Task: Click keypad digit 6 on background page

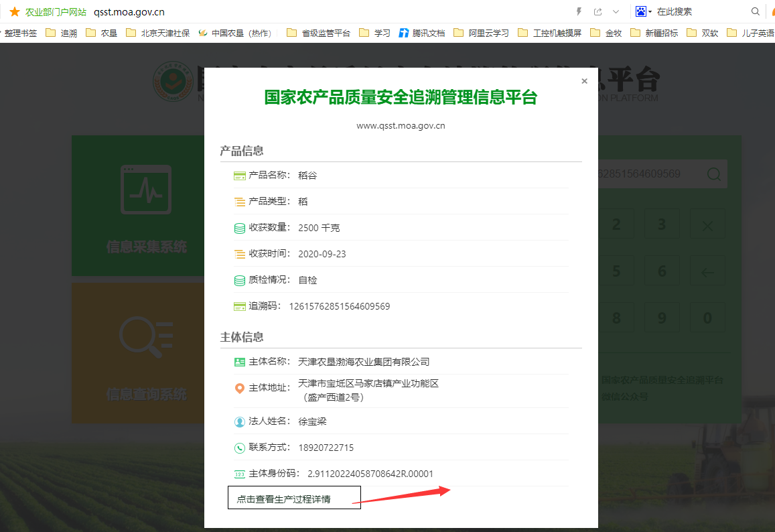Action: [x=662, y=271]
